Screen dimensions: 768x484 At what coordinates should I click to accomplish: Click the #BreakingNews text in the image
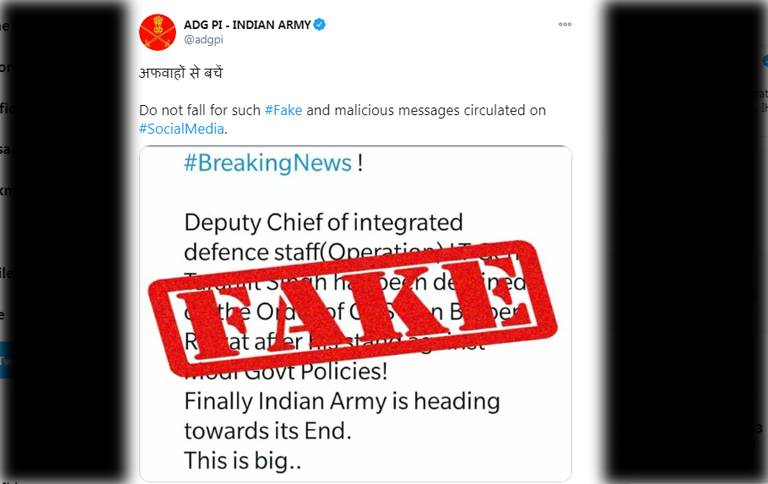pos(268,163)
